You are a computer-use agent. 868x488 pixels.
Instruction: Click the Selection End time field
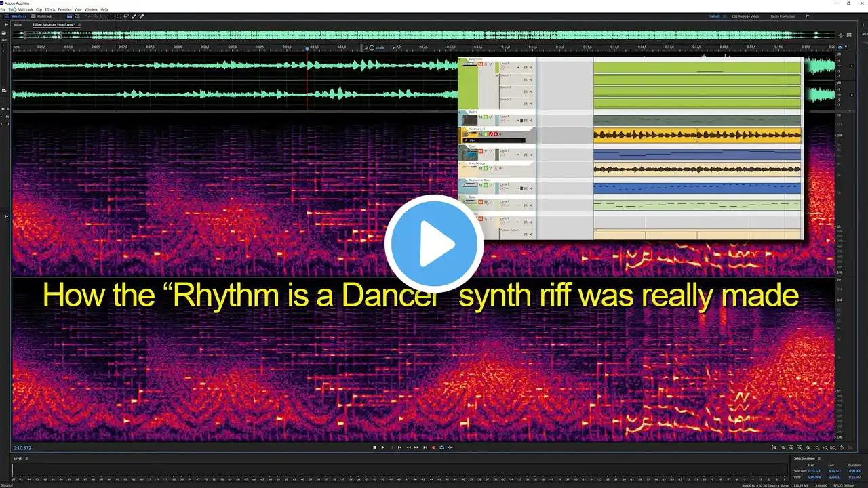tap(835, 471)
